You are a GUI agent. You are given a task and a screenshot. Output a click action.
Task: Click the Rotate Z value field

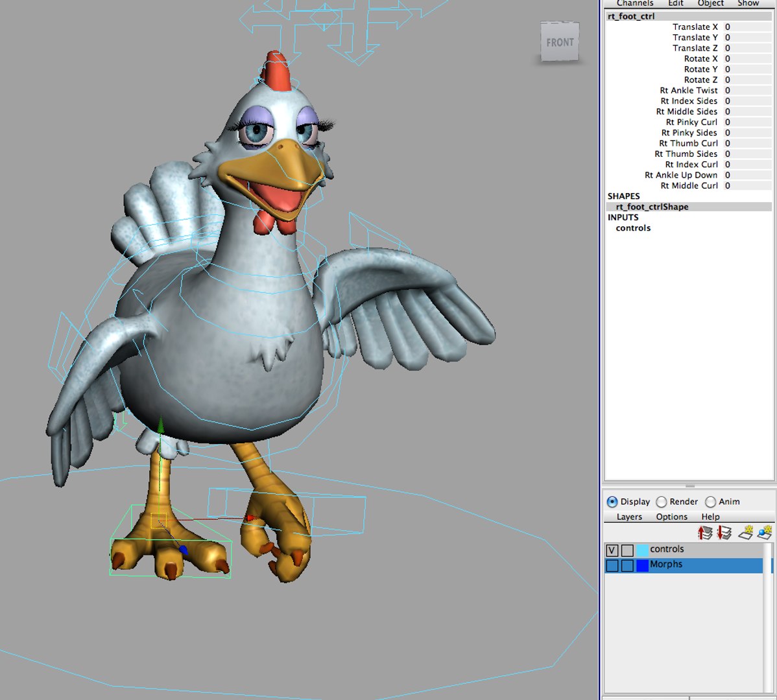coord(747,80)
